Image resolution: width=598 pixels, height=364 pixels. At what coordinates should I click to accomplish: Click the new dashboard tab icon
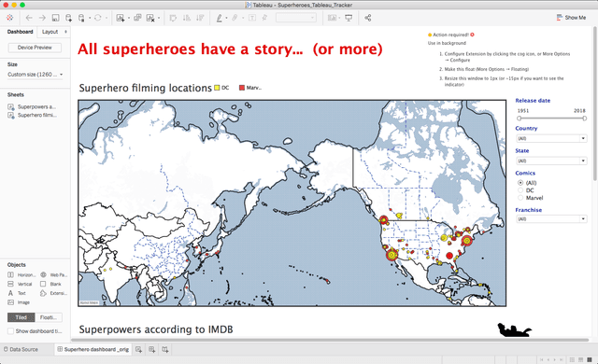click(151, 349)
